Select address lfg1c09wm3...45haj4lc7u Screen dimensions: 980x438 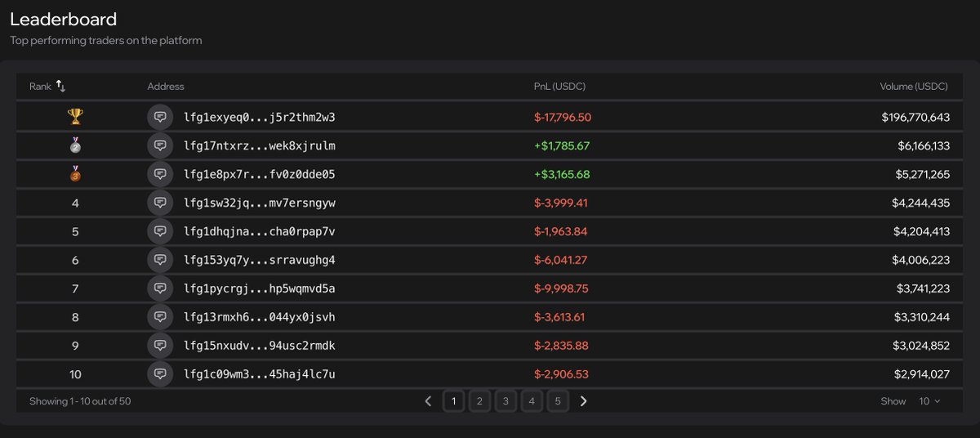(260, 374)
